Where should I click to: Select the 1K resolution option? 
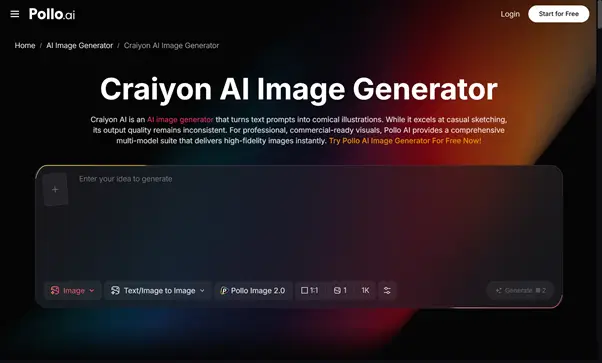point(365,290)
